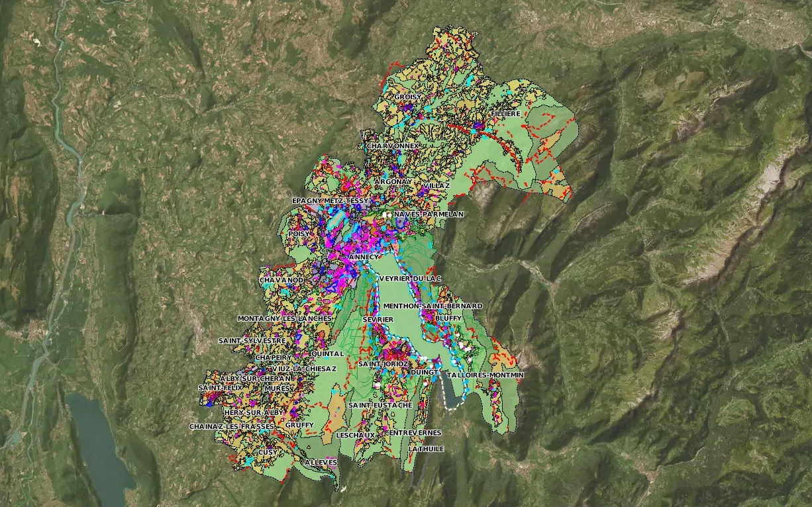Select the FILLIERE label on the map
This screenshot has height=507, width=812.
tap(505, 115)
